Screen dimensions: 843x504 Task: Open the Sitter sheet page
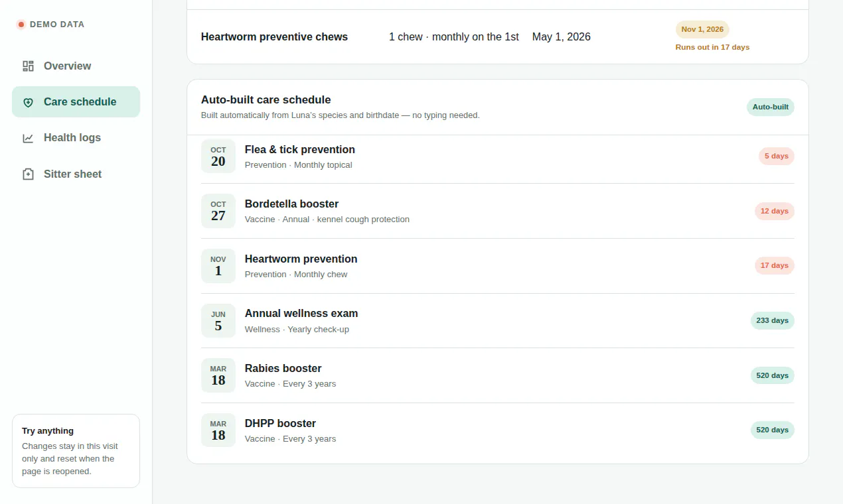point(76,174)
